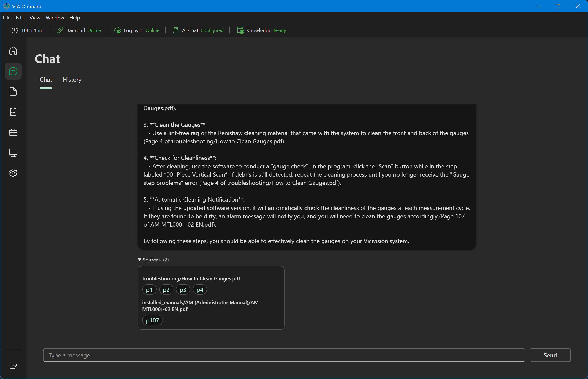
Task: Click the uptime stopwatch icon
Action: pyautogui.click(x=15, y=30)
